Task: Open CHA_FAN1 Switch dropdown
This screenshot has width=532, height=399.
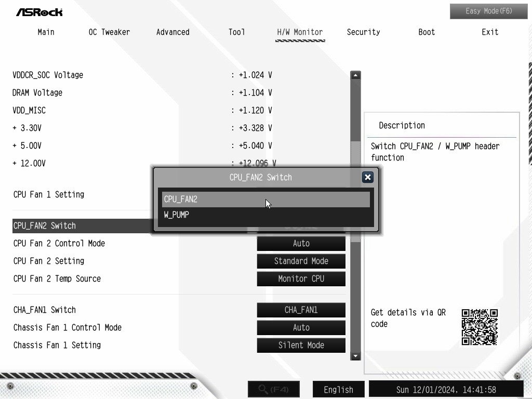Action: pyautogui.click(x=301, y=310)
